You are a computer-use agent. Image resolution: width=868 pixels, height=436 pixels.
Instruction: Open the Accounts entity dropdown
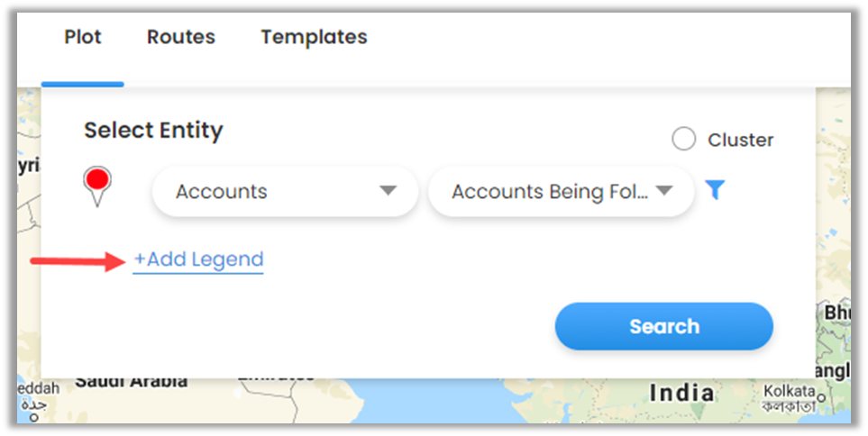[x=284, y=191]
